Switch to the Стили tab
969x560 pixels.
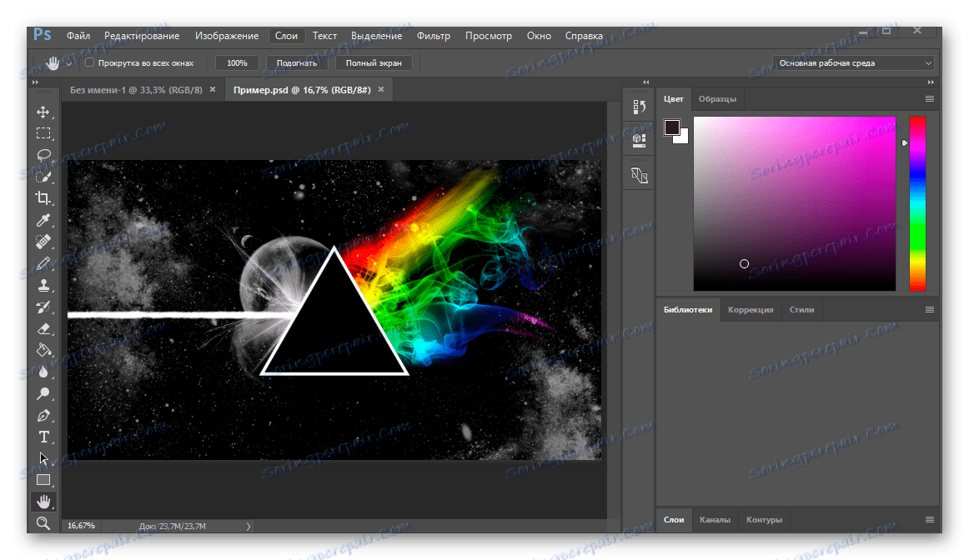tap(801, 309)
